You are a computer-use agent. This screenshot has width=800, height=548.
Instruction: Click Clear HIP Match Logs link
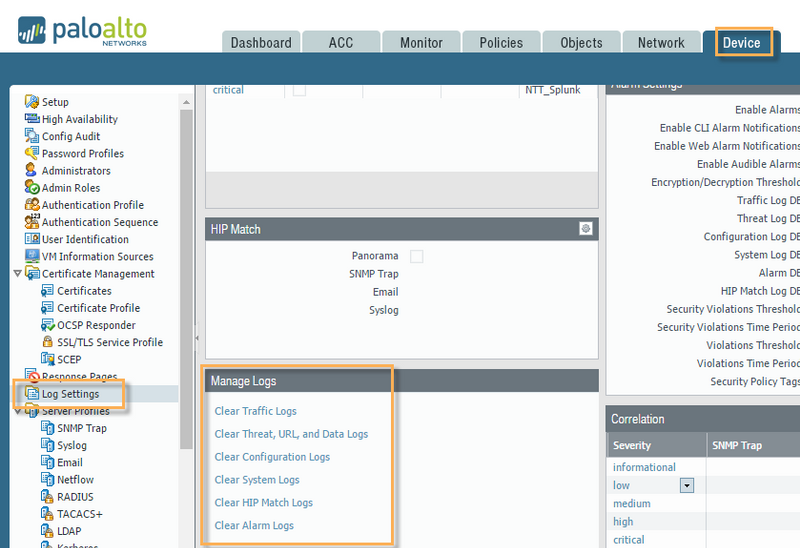263,503
